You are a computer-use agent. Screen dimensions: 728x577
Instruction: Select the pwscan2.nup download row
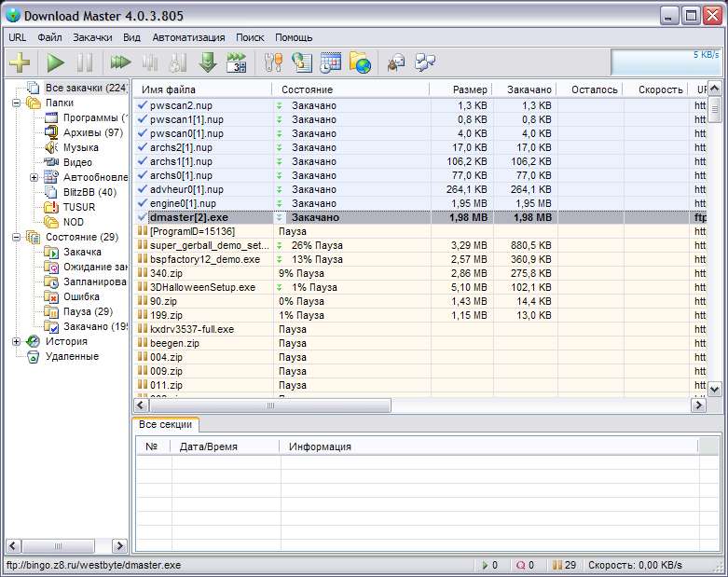click(x=420, y=106)
